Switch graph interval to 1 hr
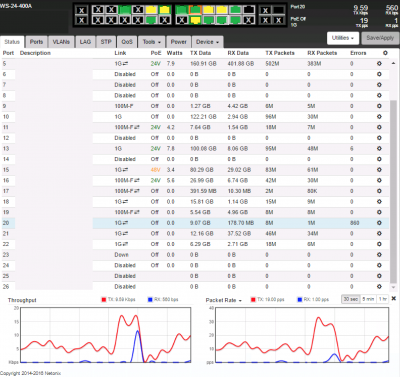400x377 pixels. tap(382, 299)
